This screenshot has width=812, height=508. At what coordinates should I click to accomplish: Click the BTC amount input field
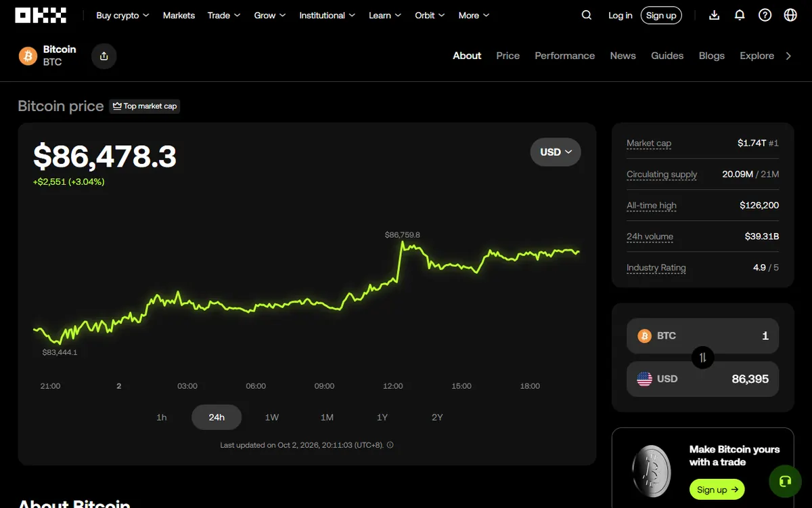click(702, 336)
